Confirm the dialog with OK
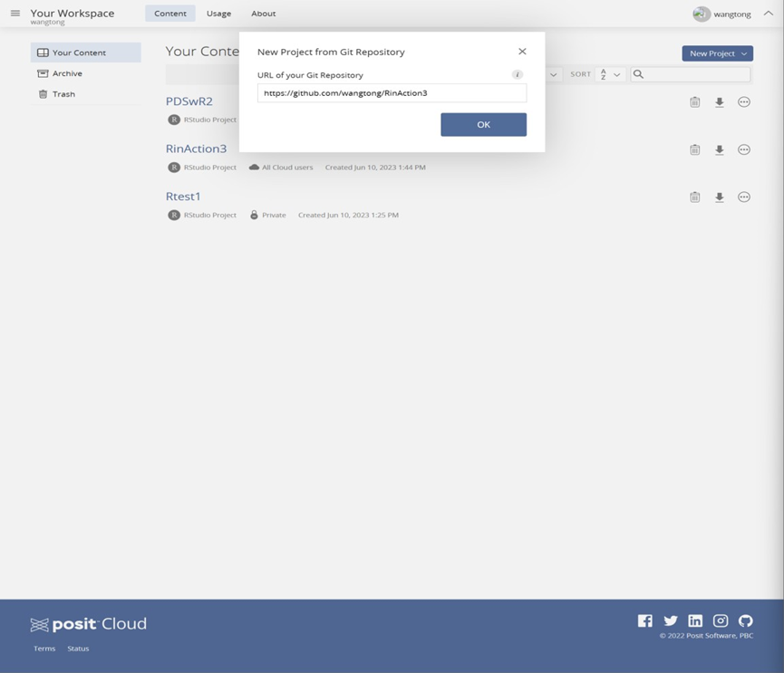The width and height of the screenshot is (784, 673). [483, 124]
